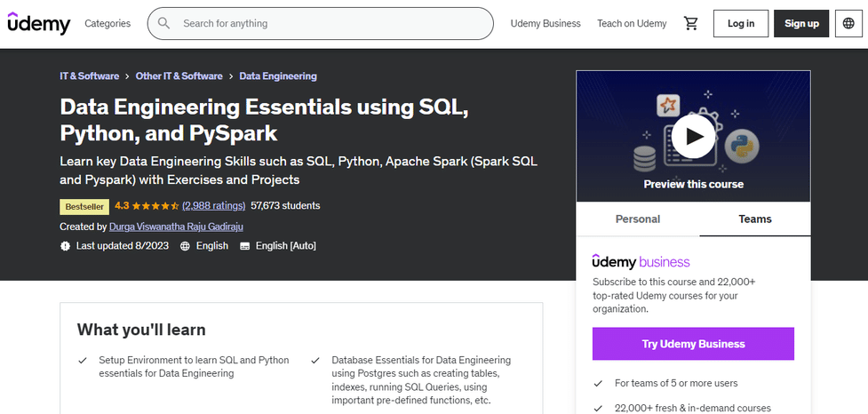Open Udemy Business link

[x=545, y=24]
